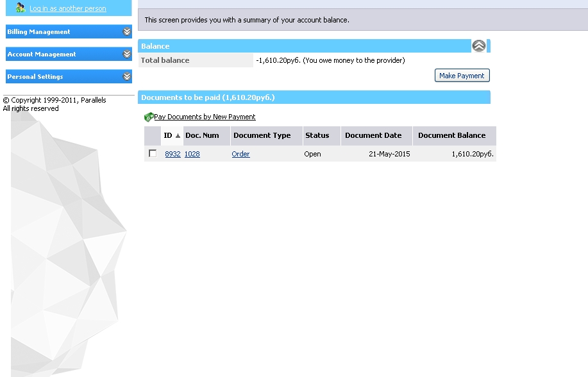
Task: Open the Pay Documents by New Payment link
Action: (x=205, y=117)
